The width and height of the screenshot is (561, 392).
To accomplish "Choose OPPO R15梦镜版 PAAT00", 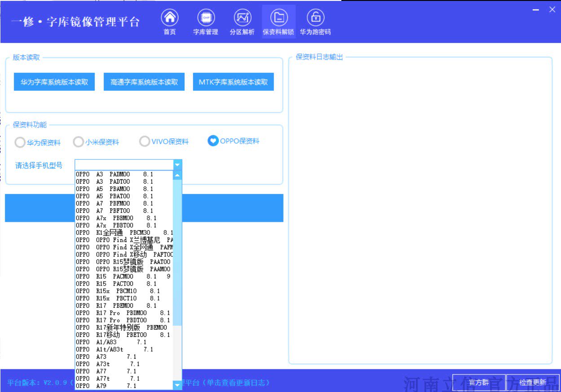I will click(124, 261).
